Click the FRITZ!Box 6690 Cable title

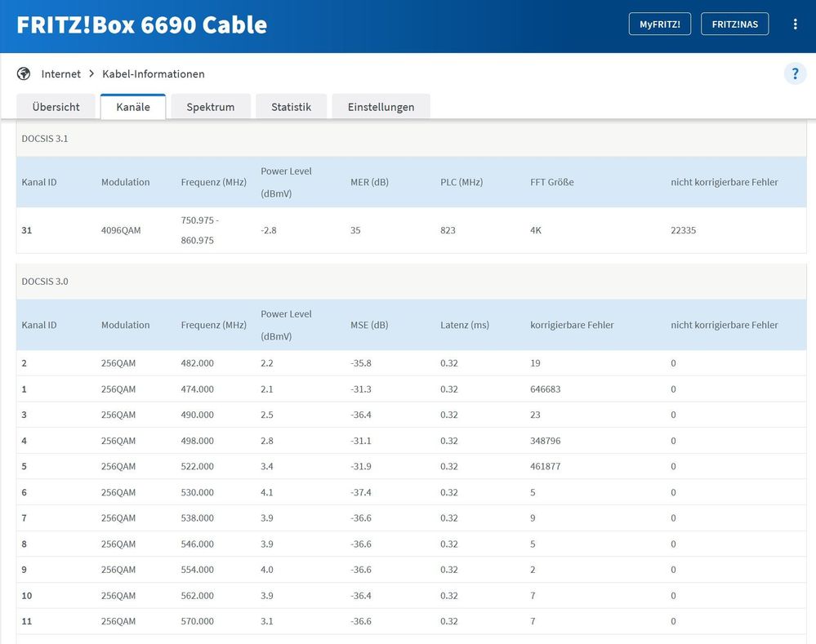coord(142,24)
